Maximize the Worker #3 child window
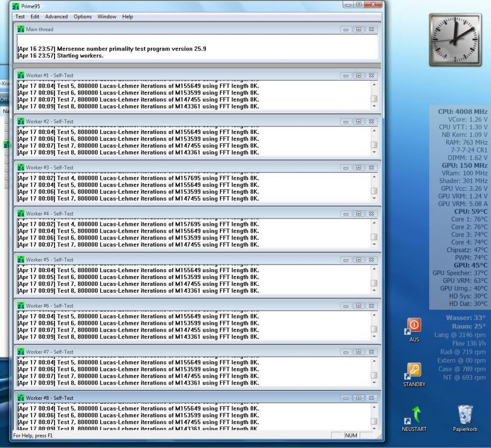 pyautogui.click(x=359, y=168)
